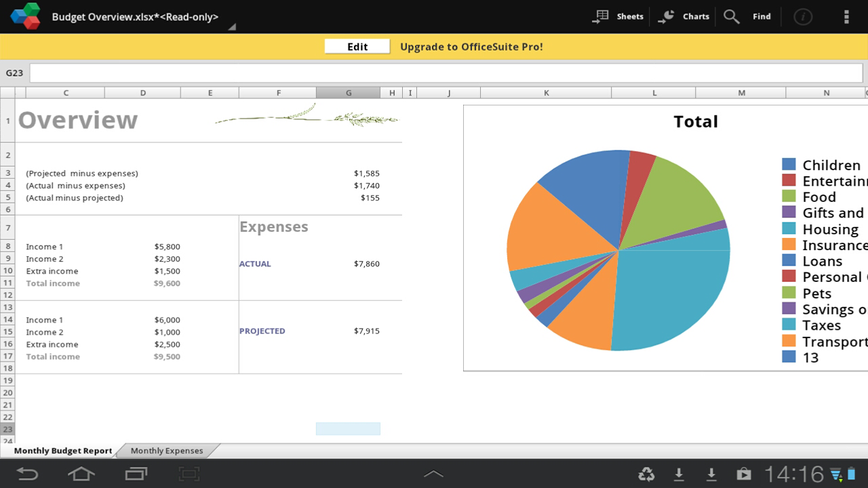Select the cell showing $1,740
Screen dimensions: 868x488
367,186
